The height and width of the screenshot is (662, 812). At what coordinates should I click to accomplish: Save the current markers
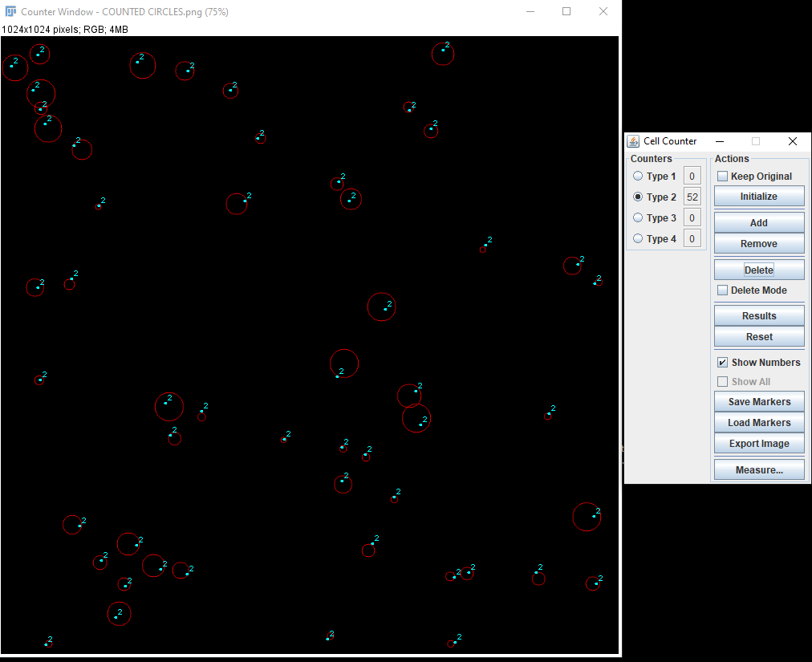[x=758, y=401]
